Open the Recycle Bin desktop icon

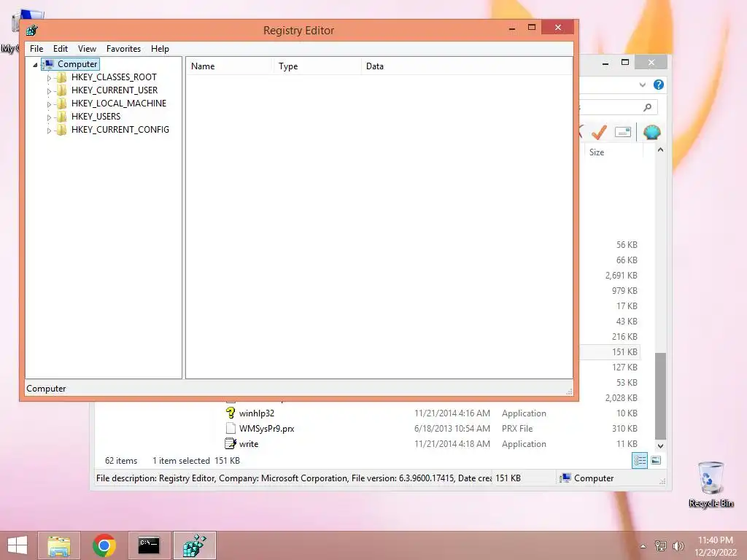pos(711,484)
